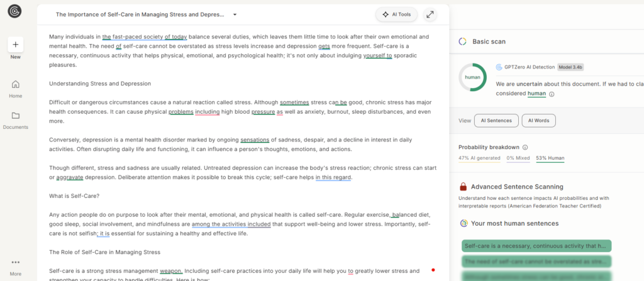Go to Home in sidebar
The image size is (644, 281).
(x=16, y=89)
